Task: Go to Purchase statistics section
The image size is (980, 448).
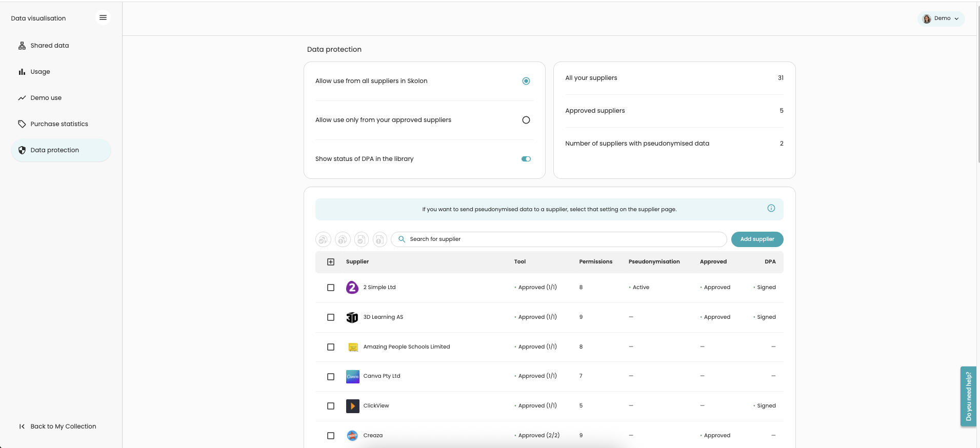Action: (59, 124)
